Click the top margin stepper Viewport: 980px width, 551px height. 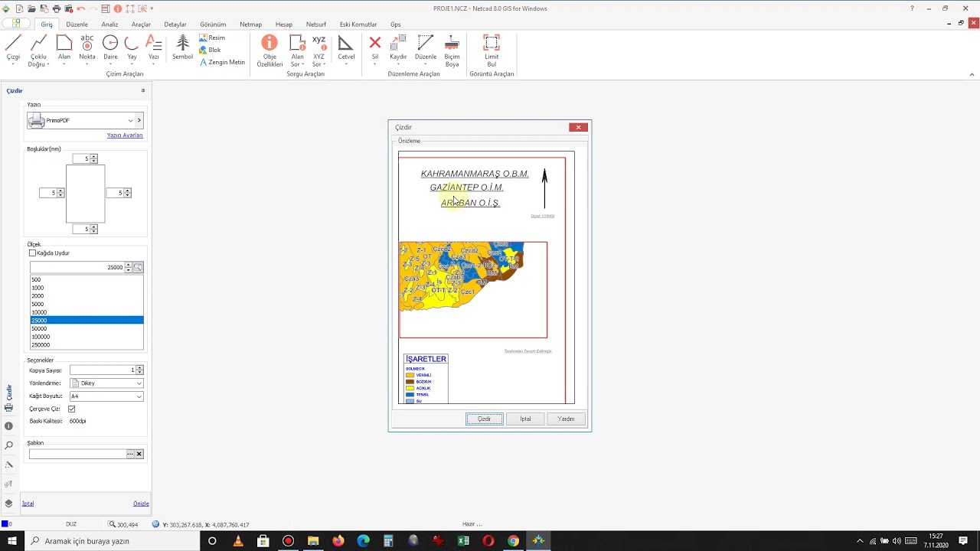tap(93, 158)
